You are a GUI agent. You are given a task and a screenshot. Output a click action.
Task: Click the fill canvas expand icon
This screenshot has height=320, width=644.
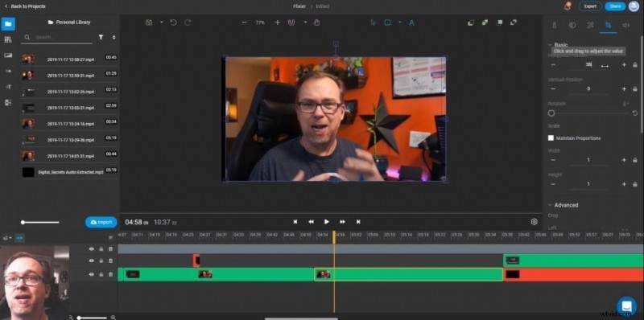tap(514, 23)
